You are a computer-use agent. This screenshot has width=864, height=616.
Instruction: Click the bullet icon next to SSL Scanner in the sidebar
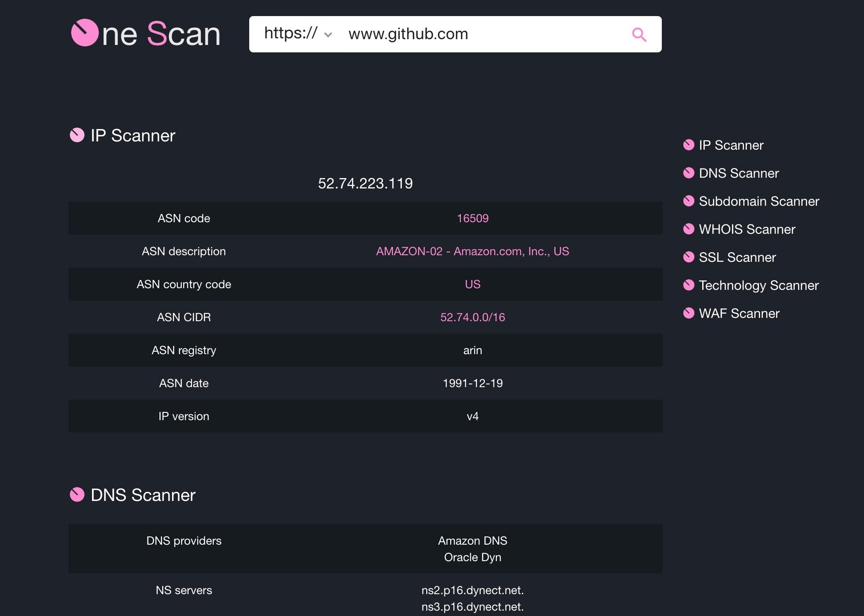pyautogui.click(x=689, y=257)
